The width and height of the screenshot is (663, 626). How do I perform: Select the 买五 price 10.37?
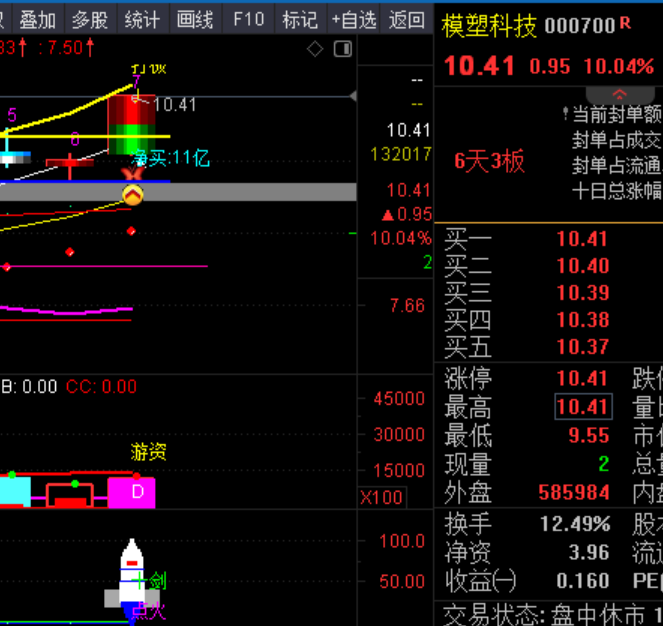[583, 347]
